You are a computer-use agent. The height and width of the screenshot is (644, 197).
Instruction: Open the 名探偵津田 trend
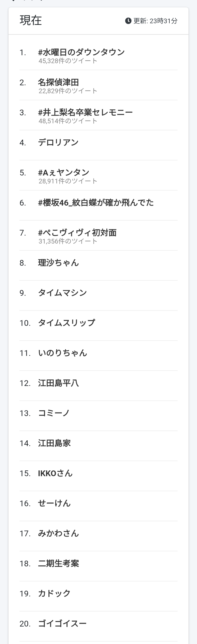pos(59,82)
